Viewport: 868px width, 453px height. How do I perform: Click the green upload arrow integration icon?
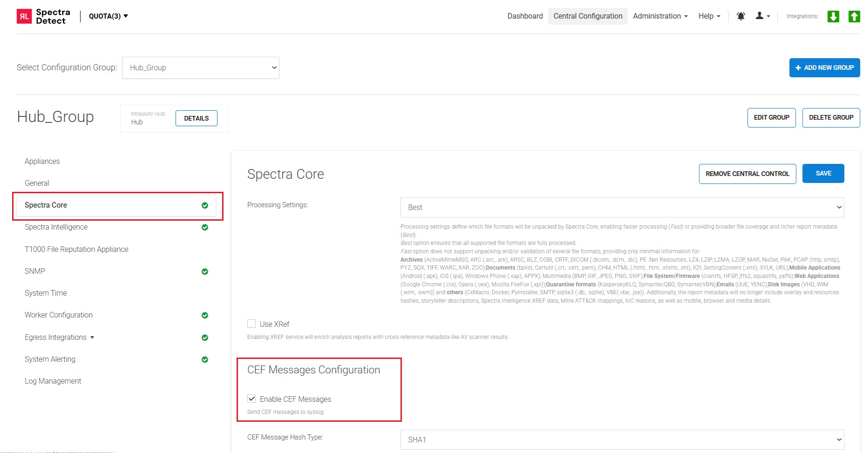854,16
